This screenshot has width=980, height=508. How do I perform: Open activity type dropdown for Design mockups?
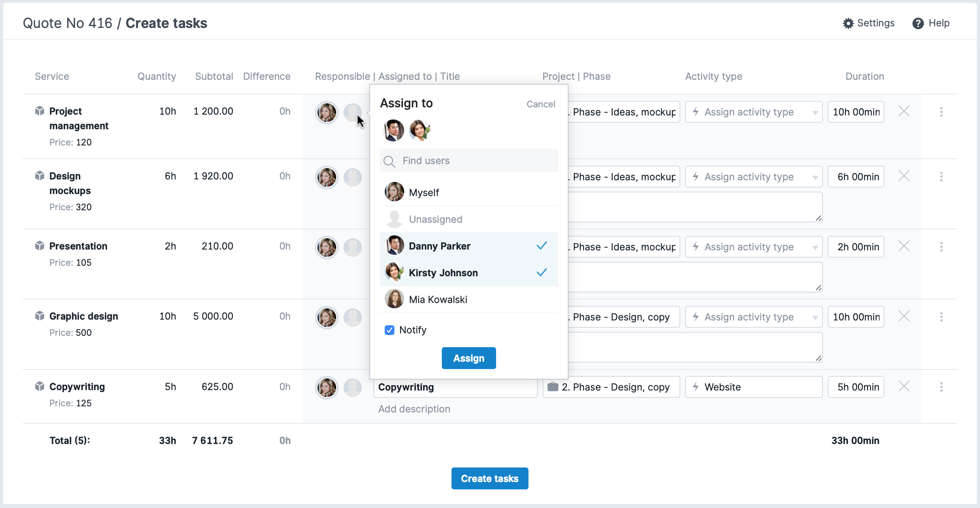click(754, 177)
